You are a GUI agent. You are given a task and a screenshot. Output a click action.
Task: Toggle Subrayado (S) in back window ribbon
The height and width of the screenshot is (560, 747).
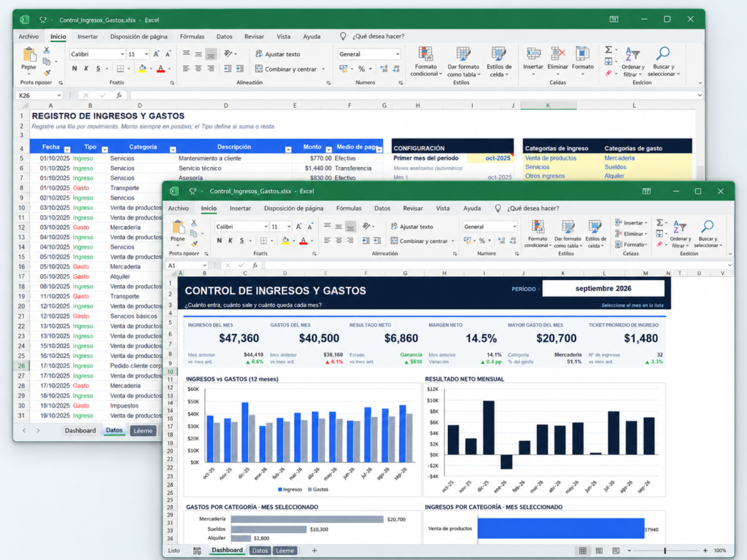(98, 69)
